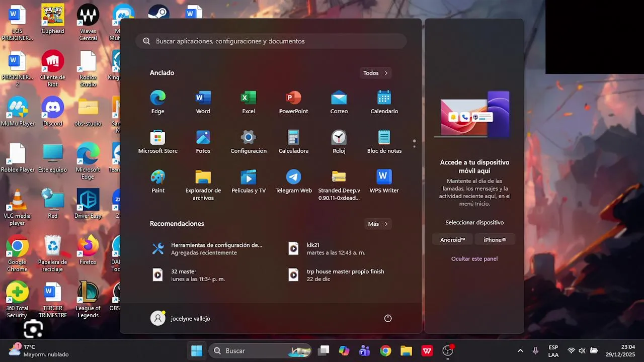The width and height of the screenshot is (644, 362).
Task: Expand Todos apps list
Action: 376,73
